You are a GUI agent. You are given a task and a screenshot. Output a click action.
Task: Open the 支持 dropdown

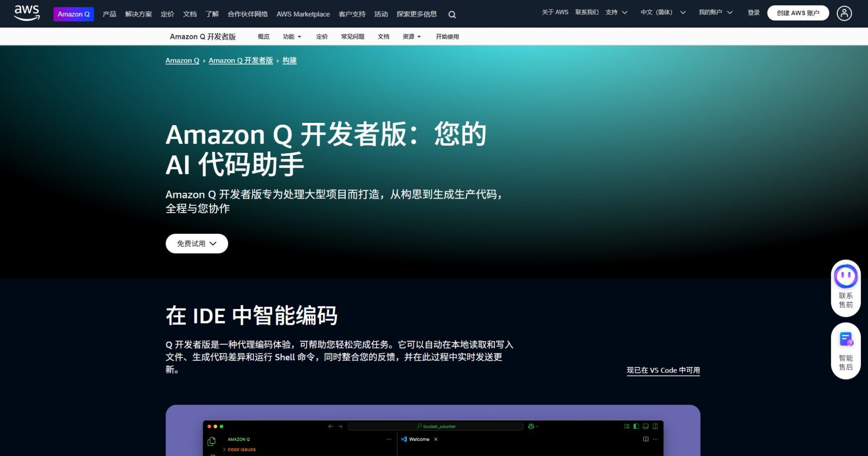point(616,12)
